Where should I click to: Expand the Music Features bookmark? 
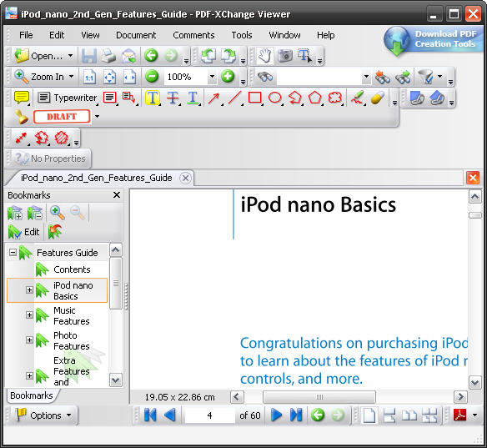click(x=29, y=315)
